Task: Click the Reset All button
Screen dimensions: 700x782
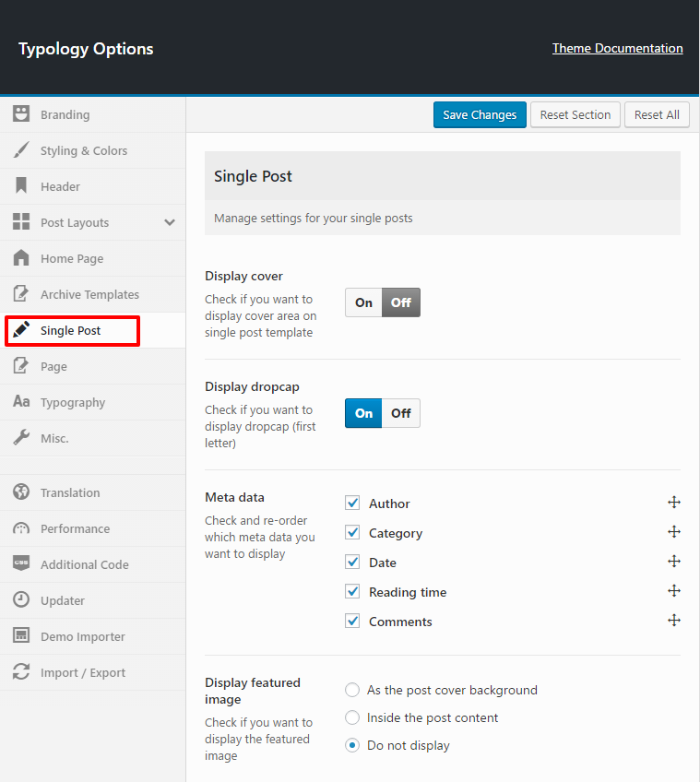Action: (x=657, y=114)
